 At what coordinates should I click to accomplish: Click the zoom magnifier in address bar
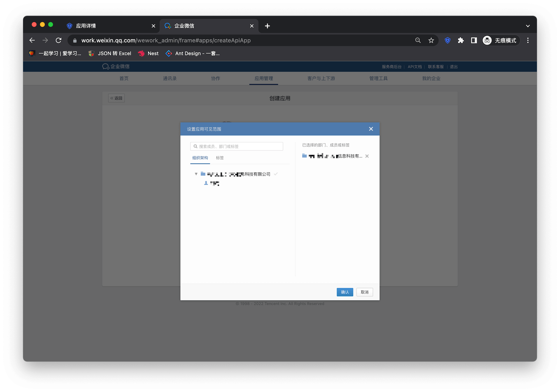tap(418, 40)
